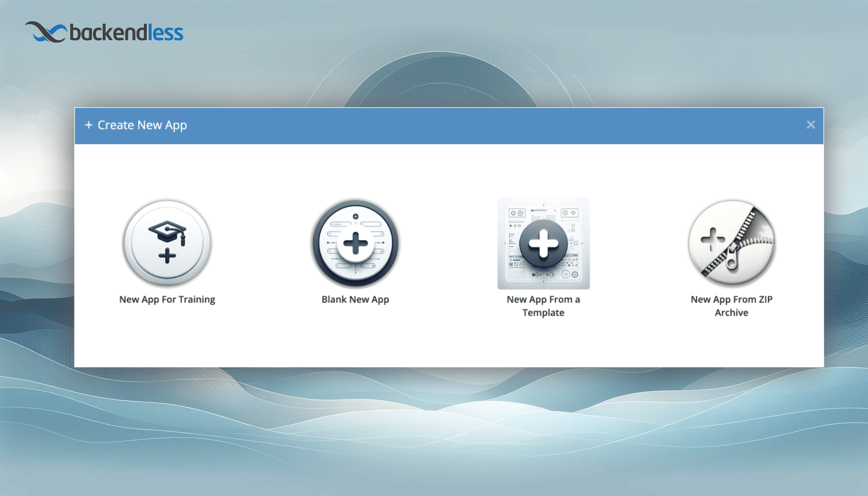The height and width of the screenshot is (496, 868).
Task: Click the zipper pull tab on ZIP icon
Action: tap(730, 258)
